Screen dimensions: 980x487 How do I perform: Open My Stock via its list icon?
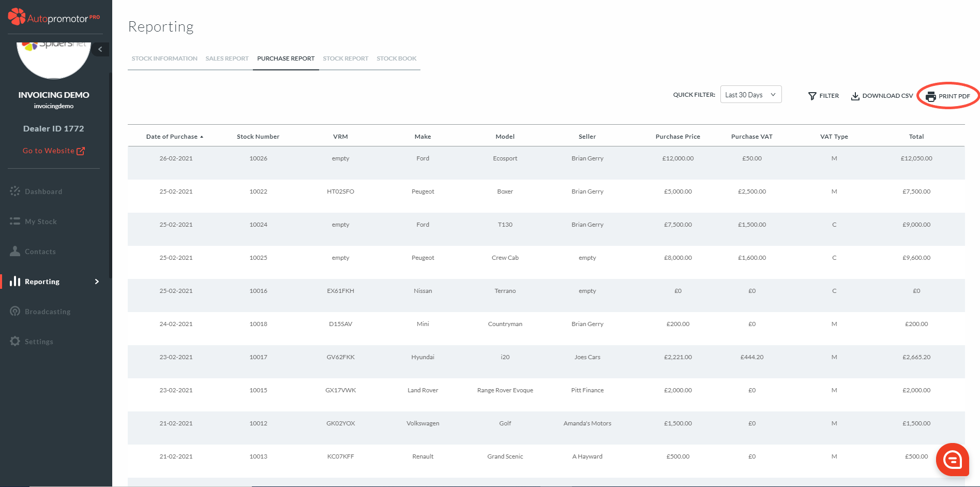coord(15,222)
